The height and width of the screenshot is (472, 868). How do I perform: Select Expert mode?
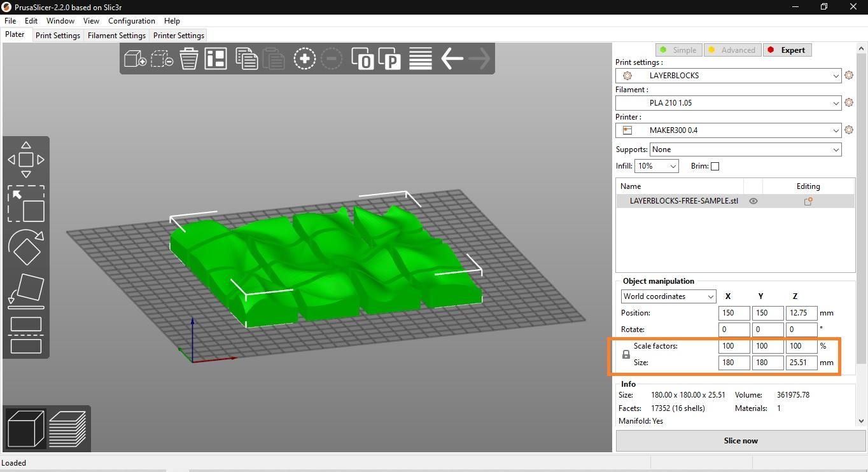787,50
